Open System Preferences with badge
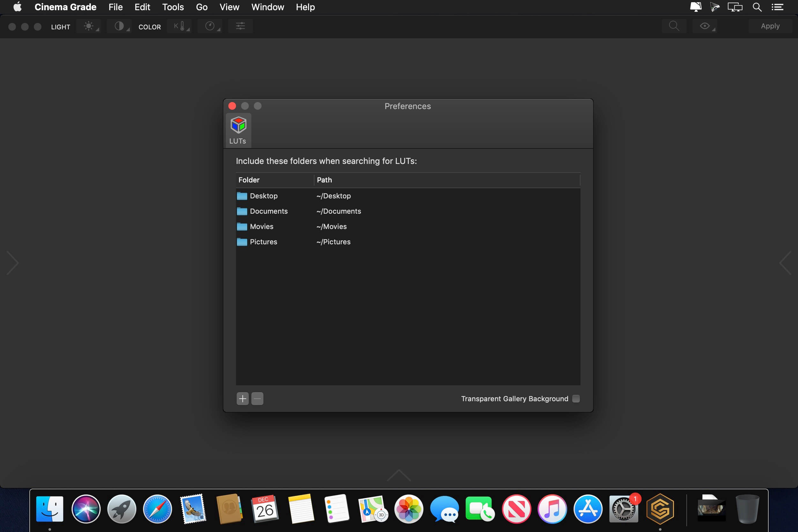The width and height of the screenshot is (798, 532). tap(624, 509)
